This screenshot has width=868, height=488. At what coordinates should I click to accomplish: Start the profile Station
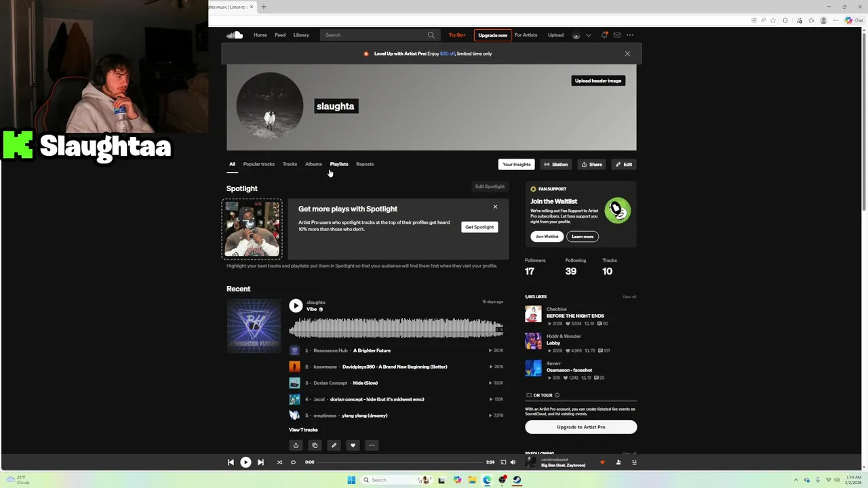[x=556, y=164]
